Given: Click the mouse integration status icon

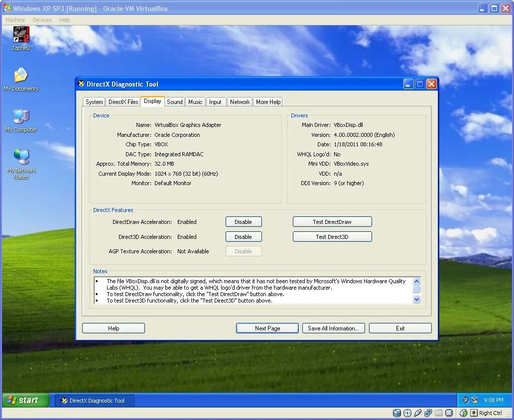Looking at the screenshot, I should click(464, 413).
